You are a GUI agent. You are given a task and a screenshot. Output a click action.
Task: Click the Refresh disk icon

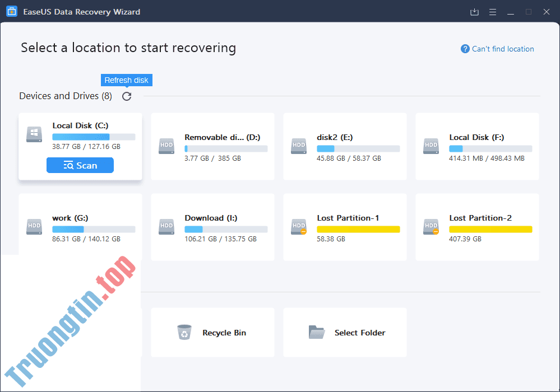[127, 96]
